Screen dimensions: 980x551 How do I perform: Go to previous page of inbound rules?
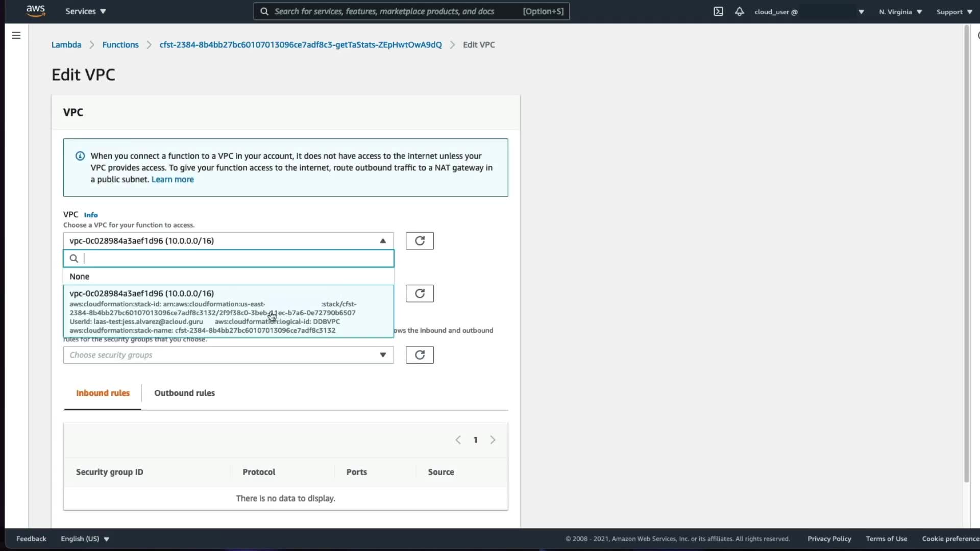click(x=458, y=440)
